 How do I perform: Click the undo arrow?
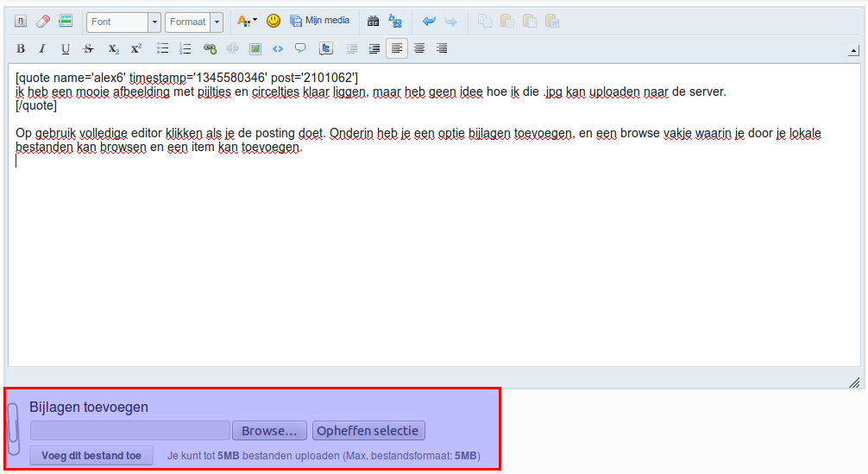[x=429, y=21]
